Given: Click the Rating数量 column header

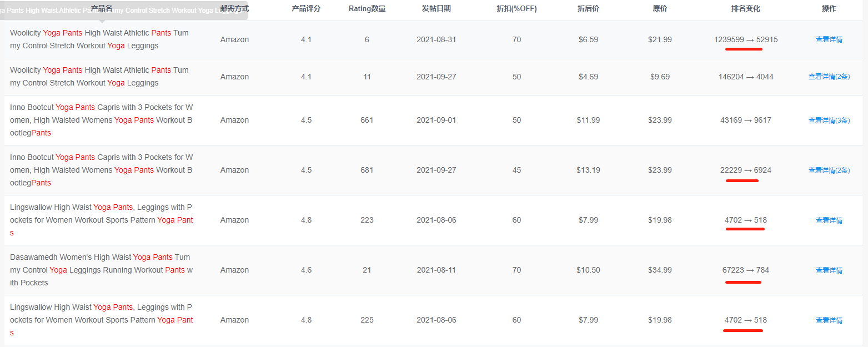Looking at the screenshot, I should 367,8.
